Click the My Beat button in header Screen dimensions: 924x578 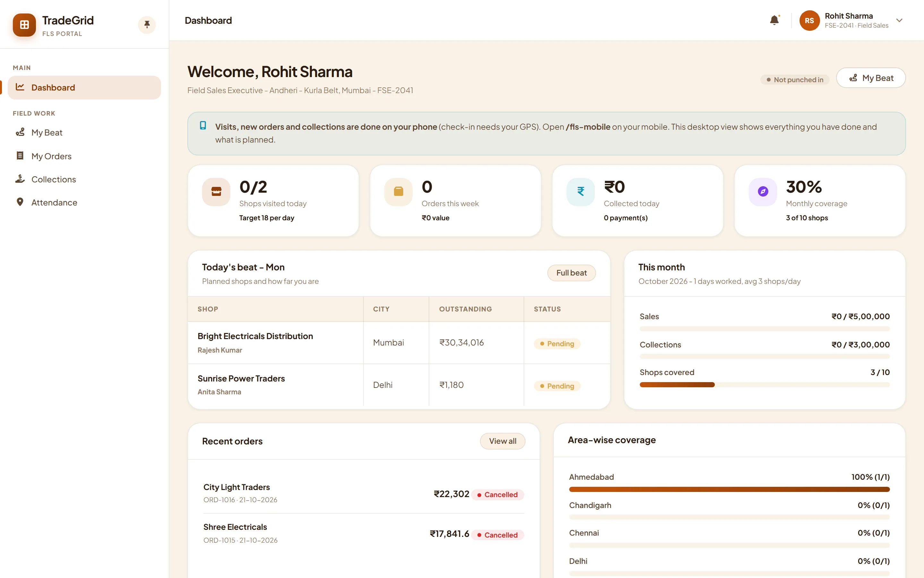pyautogui.click(x=870, y=78)
